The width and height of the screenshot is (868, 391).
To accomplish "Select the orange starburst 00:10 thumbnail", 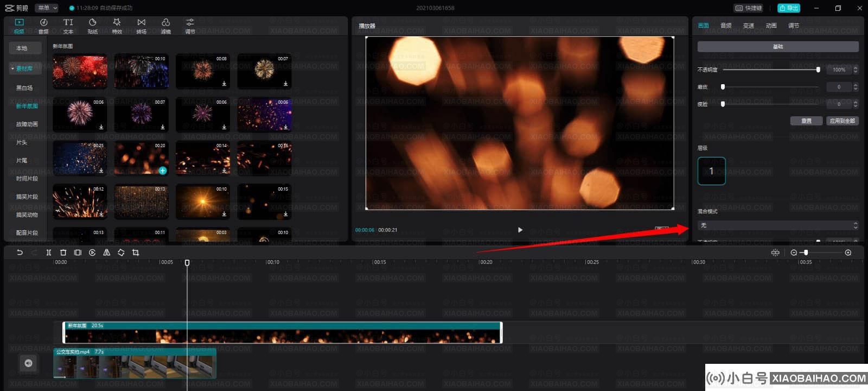I will [202, 201].
